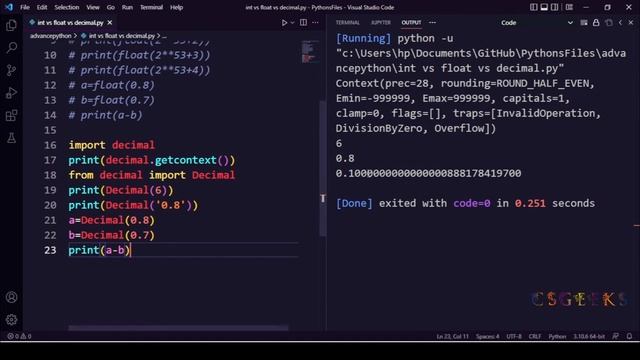This screenshot has width=640, height=360.
Task: Click the code minimap thumbnail
Action: click(311, 52)
